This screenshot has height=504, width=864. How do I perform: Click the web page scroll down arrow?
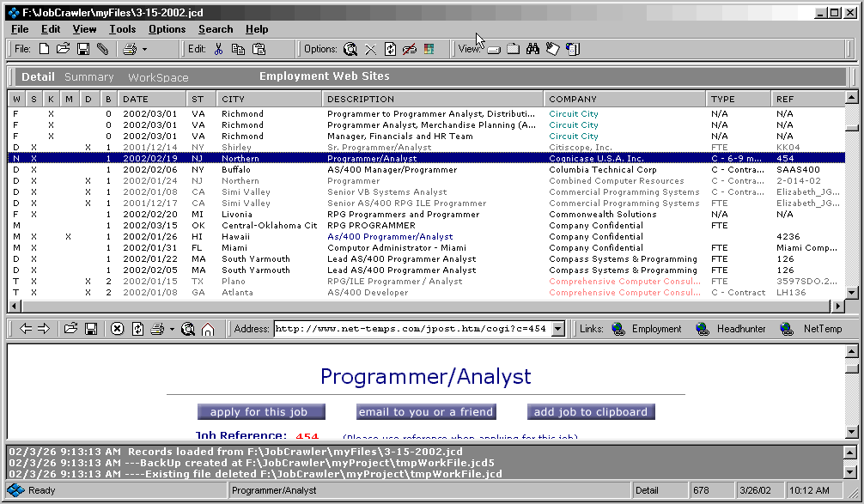(851, 433)
